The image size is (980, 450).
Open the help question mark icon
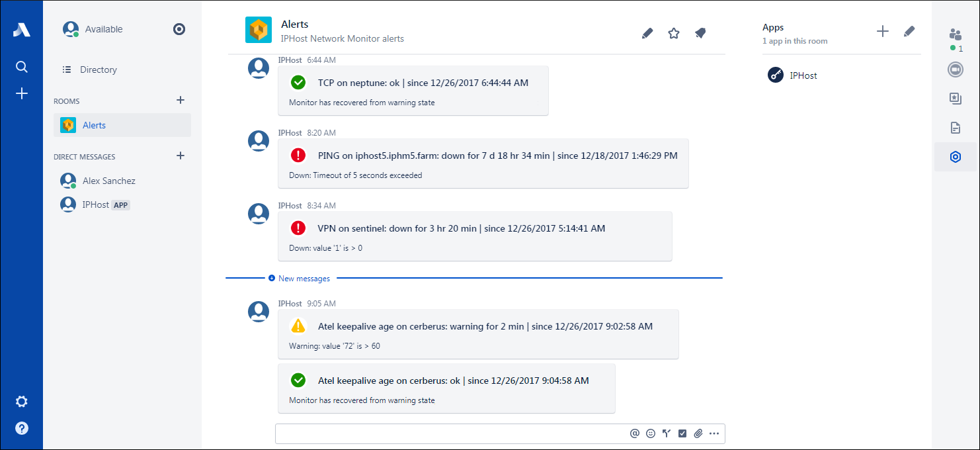click(x=22, y=428)
